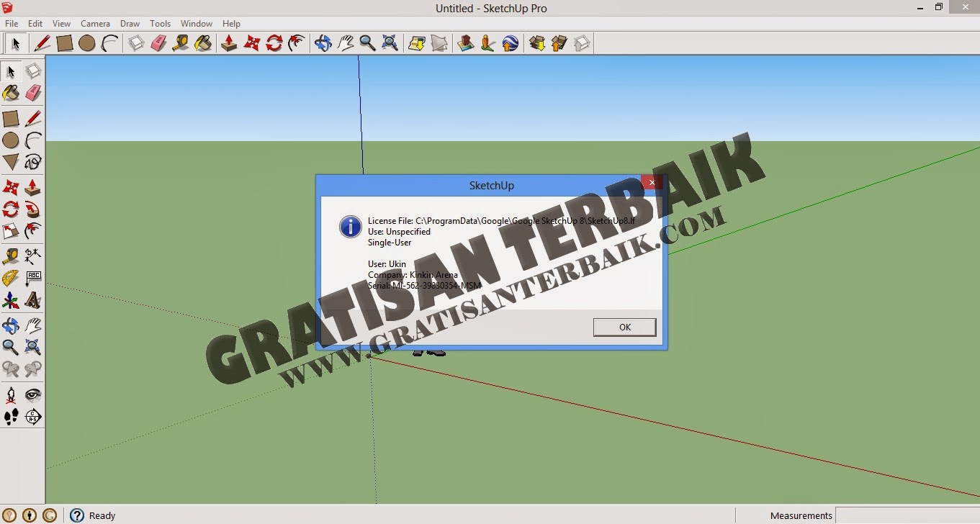Click the geolocation icon in status bar
The height and width of the screenshot is (524, 980).
(x=9, y=515)
